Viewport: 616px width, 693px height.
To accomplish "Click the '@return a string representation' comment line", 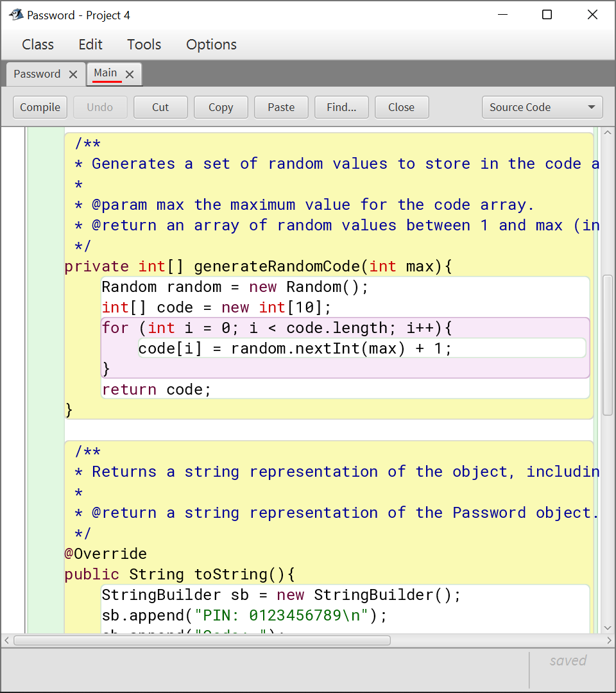I will (337, 513).
